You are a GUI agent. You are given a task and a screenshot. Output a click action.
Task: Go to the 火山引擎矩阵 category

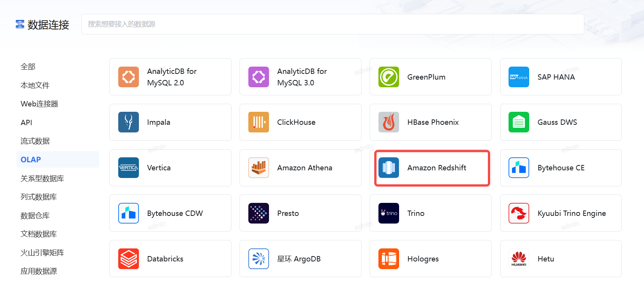[x=42, y=253]
